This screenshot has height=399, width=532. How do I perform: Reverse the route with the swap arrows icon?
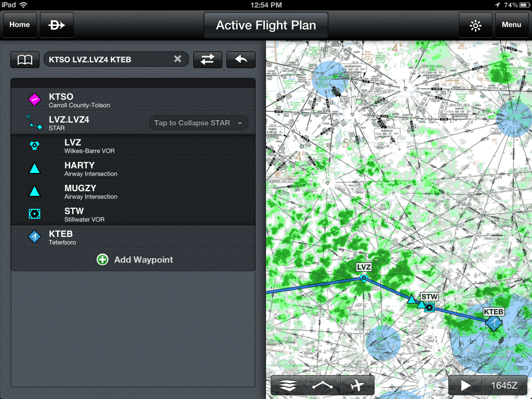(x=207, y=59)
